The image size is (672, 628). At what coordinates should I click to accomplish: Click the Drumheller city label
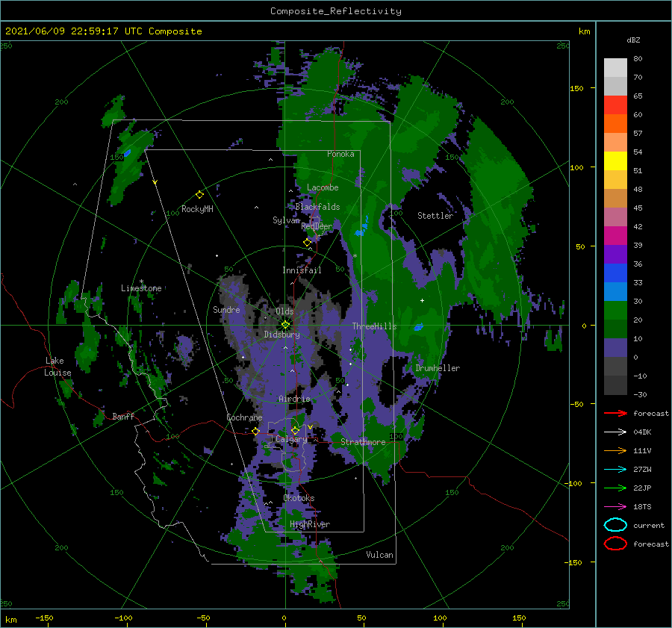tap(438, 368)
